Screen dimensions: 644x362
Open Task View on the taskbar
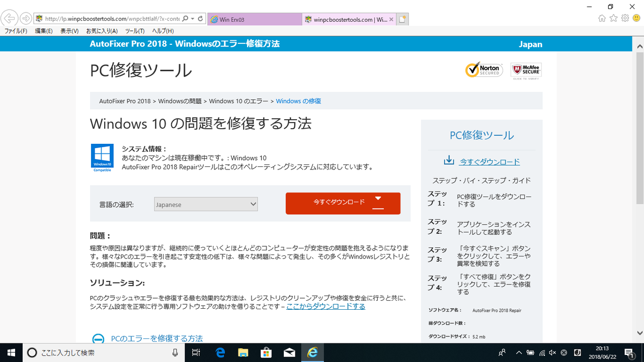tap(197, 352)
